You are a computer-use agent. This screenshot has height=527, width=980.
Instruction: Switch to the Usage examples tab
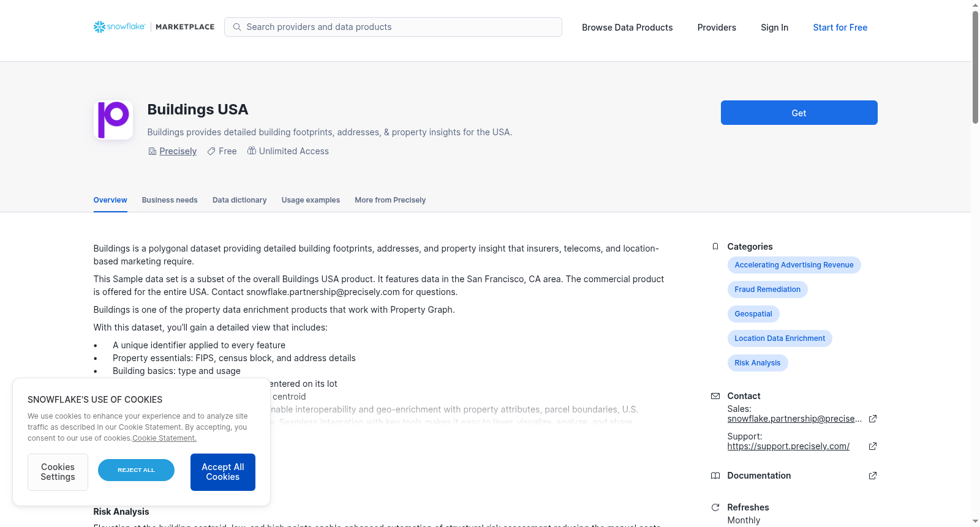tap(311, 200)
